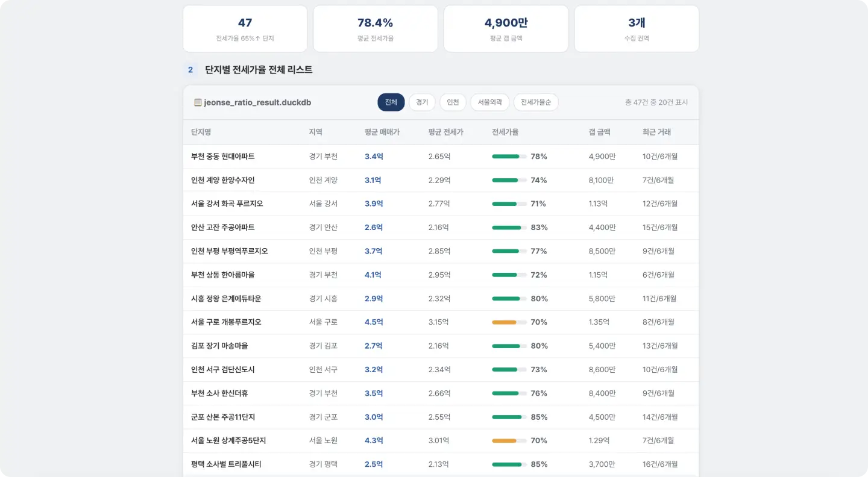Open the 인천 계양 한양수자인 row
868x477 pixels.
[441, 180]
